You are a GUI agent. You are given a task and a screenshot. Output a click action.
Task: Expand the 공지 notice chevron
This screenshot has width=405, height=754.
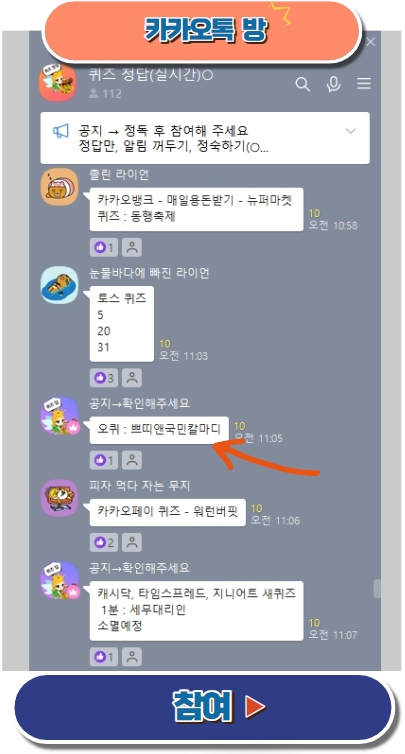coord(351,131)
